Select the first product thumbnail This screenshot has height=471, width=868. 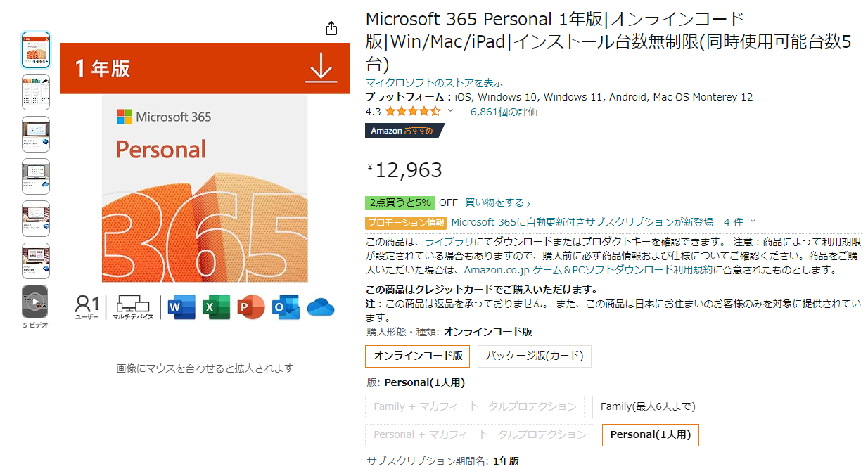pyautogui.click(x=35, y=50)
